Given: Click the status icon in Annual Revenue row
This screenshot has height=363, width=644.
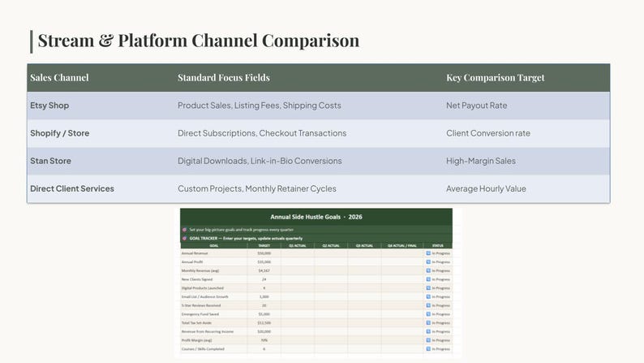Looking at the screenshot, I should pos(428,253).
